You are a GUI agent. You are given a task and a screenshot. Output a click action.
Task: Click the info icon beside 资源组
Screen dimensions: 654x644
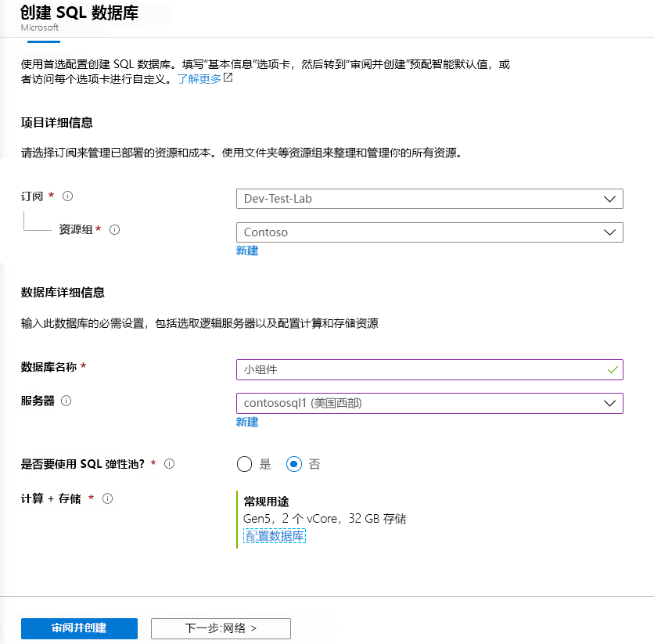tap(115, 229)
